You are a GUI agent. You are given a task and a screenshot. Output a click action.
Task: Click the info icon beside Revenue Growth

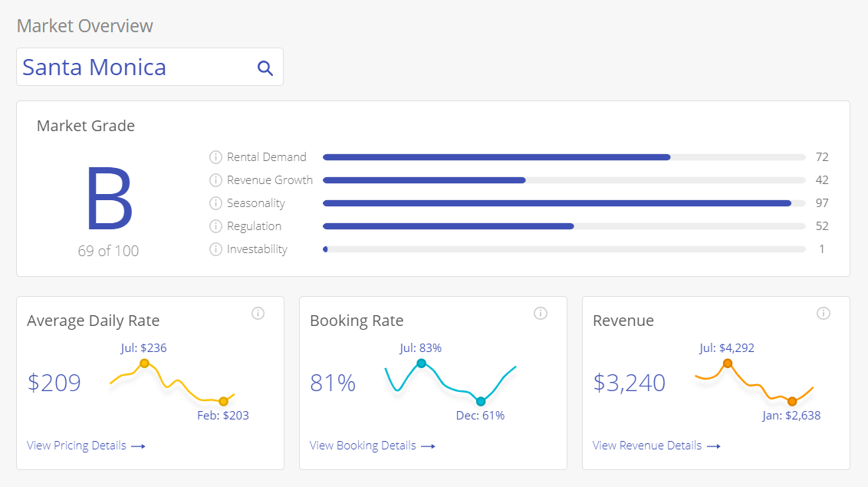[215, 179]
